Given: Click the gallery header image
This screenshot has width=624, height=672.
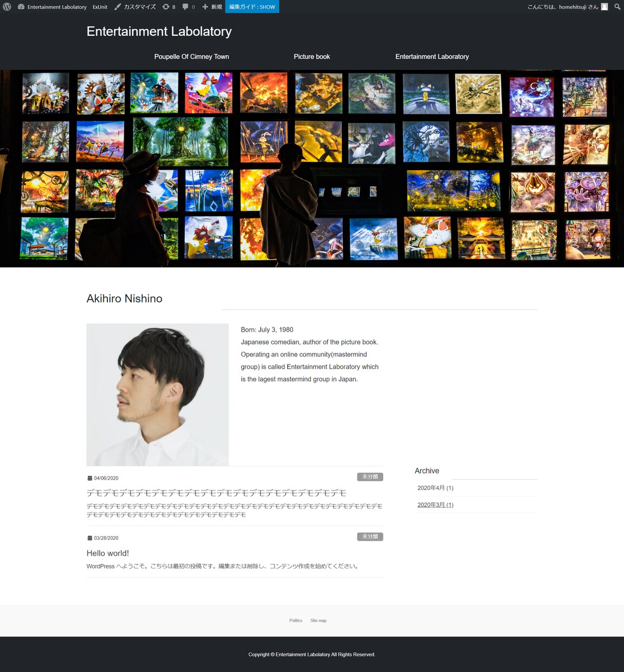Looking at the screenshot, I should pyautogui.click(x=312, y=169).
